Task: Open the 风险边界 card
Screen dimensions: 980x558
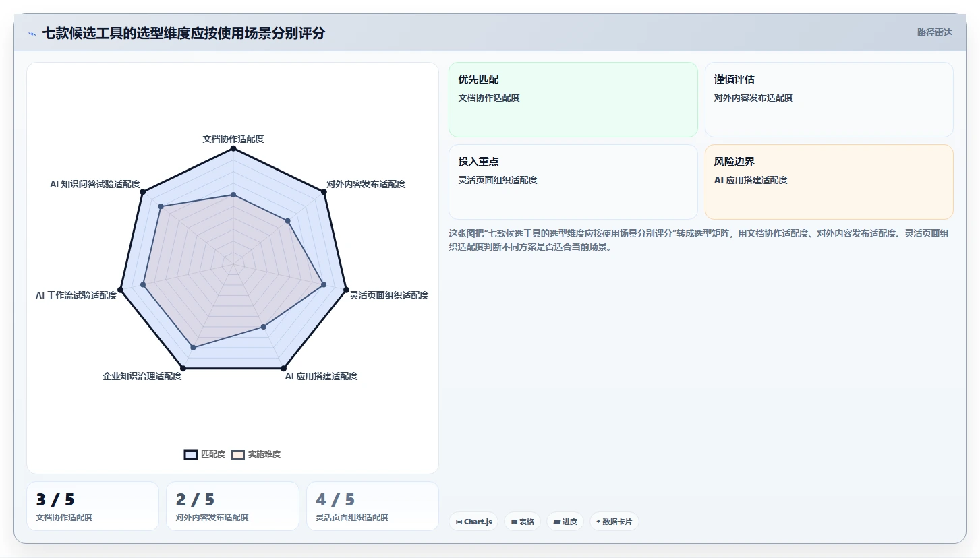Action: (x=829, y=182)
